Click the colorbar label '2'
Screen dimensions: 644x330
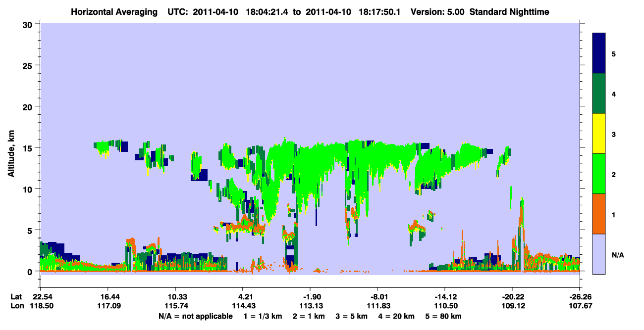coord(613,174)
